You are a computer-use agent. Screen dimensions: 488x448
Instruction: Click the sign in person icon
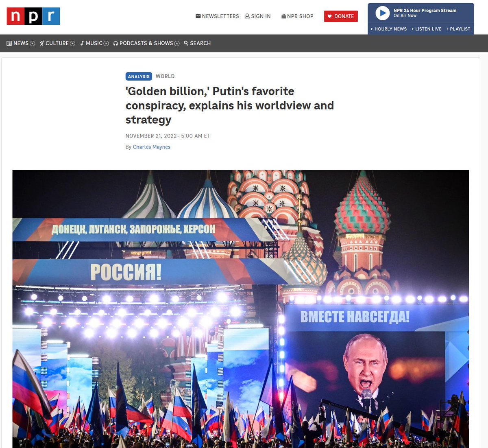pos(247,16)
